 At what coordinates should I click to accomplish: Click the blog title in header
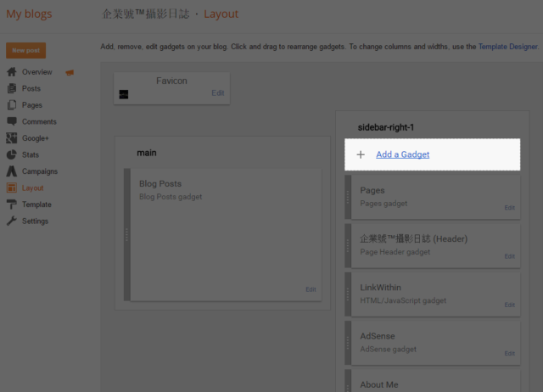(x=145, y=14)
